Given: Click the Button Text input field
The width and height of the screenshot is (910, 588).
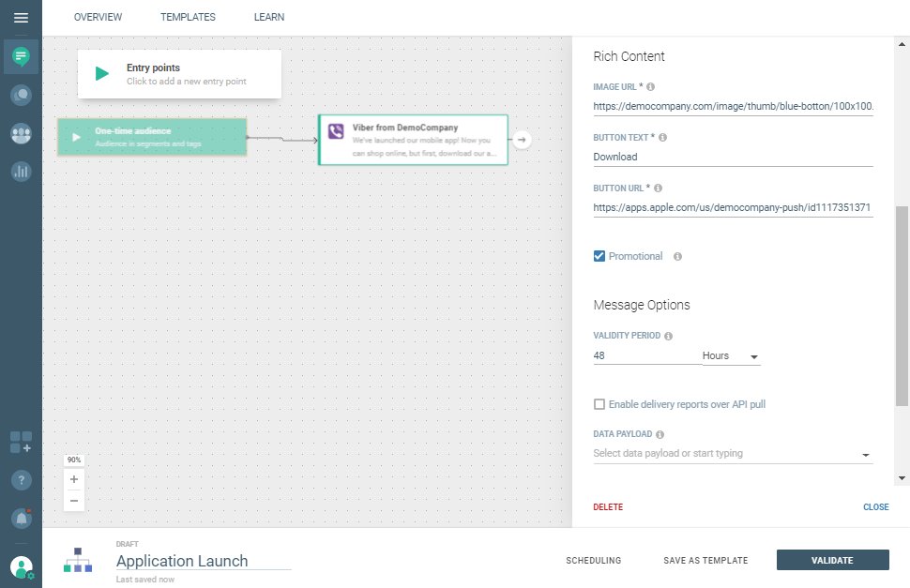Looking at the screenshot, I should [x=733, y=157].
